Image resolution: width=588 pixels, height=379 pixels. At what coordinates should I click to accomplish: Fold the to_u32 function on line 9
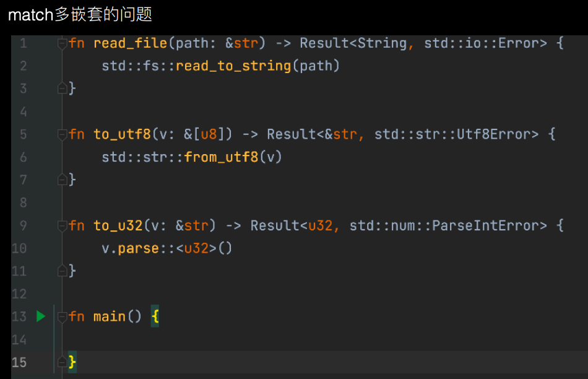(x=62, y=225)
